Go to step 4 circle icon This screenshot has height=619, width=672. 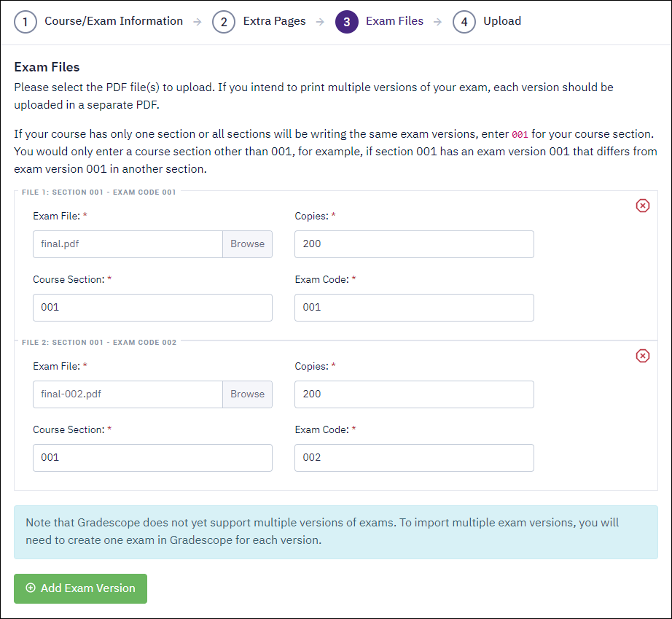464,22
